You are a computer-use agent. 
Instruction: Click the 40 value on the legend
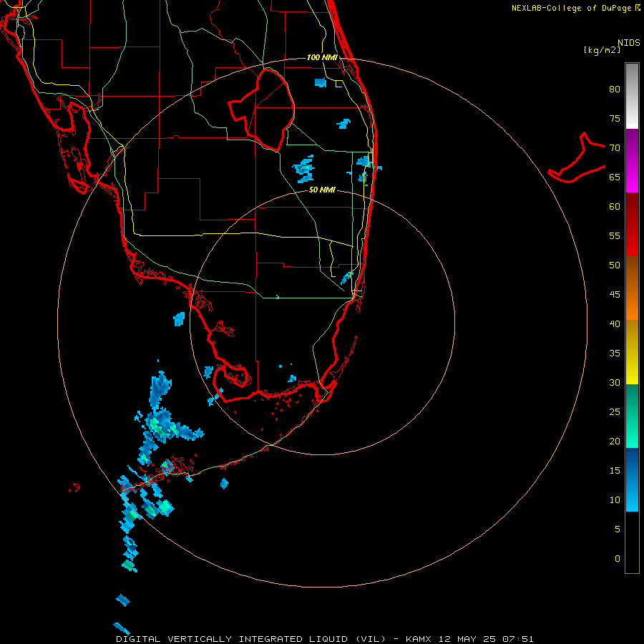(615, 323)
